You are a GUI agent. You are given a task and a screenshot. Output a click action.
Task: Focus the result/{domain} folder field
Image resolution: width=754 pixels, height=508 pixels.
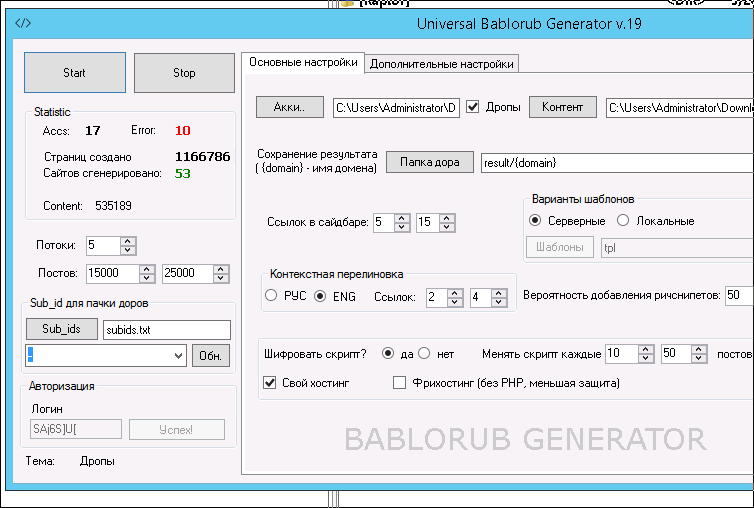(x=617, y=163)
